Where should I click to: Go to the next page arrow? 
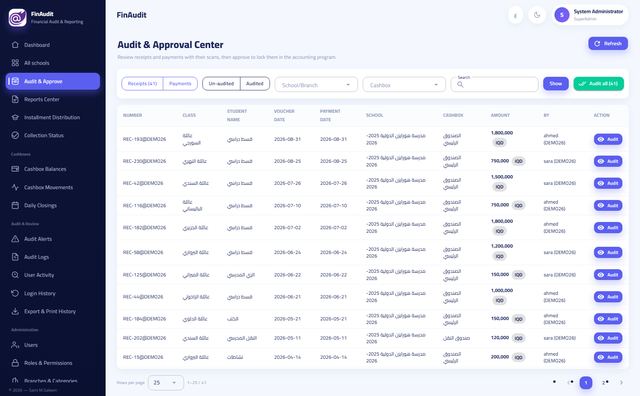[x=621, y=383]
